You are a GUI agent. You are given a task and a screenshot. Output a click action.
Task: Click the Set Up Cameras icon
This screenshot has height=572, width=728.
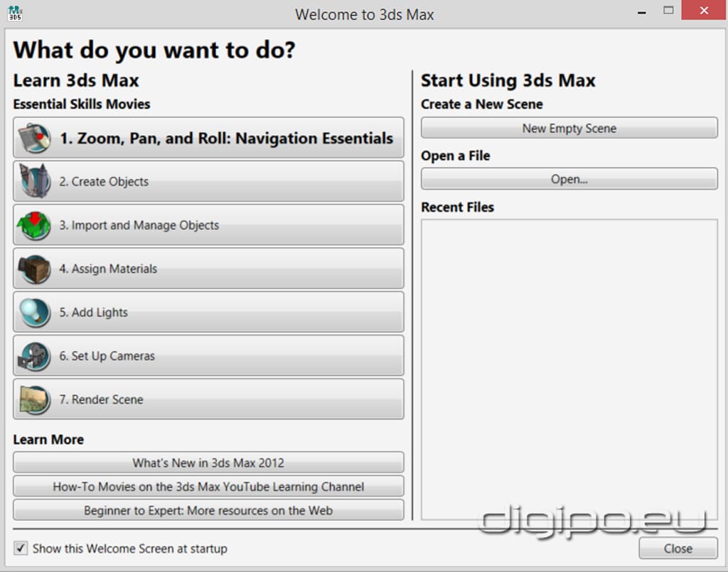[33, 356]
